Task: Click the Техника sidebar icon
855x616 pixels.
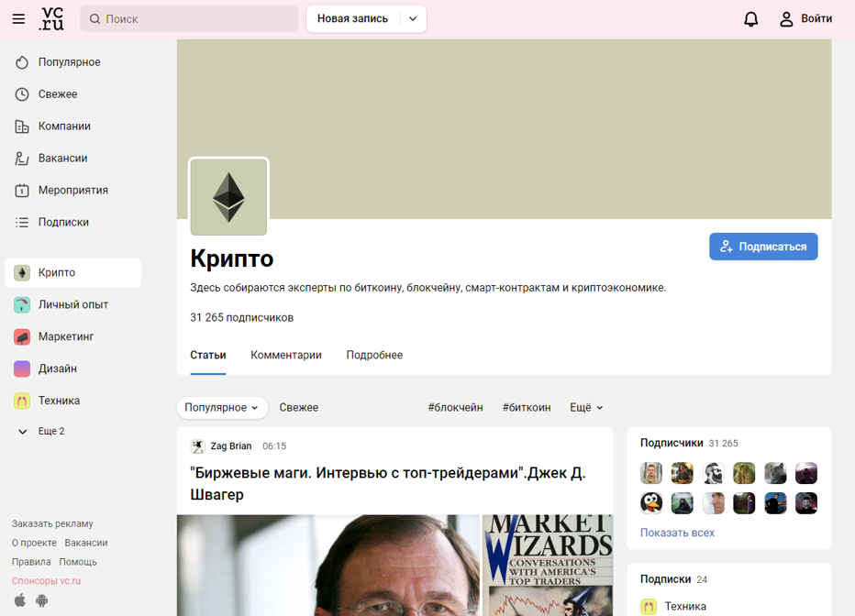Action: tap(22, 401)
